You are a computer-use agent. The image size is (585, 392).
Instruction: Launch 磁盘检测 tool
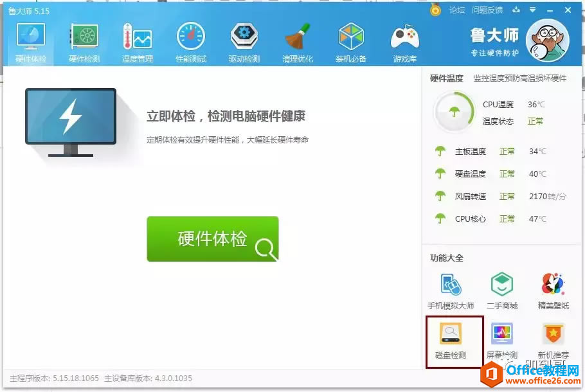pyautogui.click(x=451, y=341)
